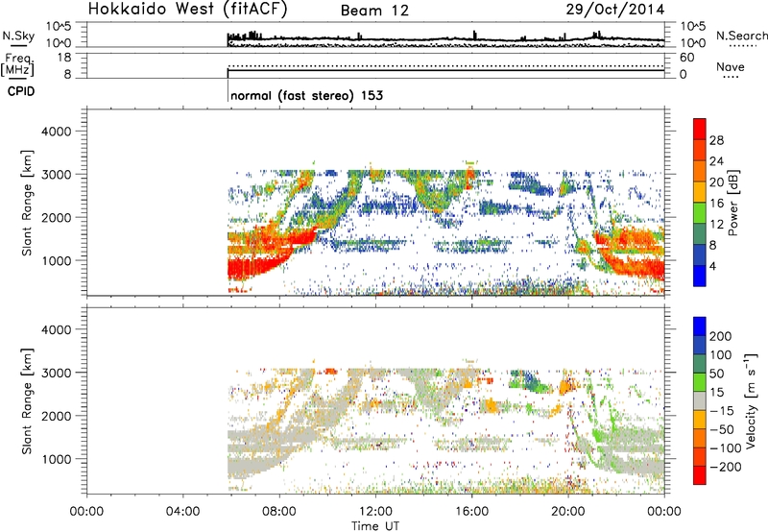768x532 pixels.
Task: Click the "08:00" time tick label
Action: 279,512
